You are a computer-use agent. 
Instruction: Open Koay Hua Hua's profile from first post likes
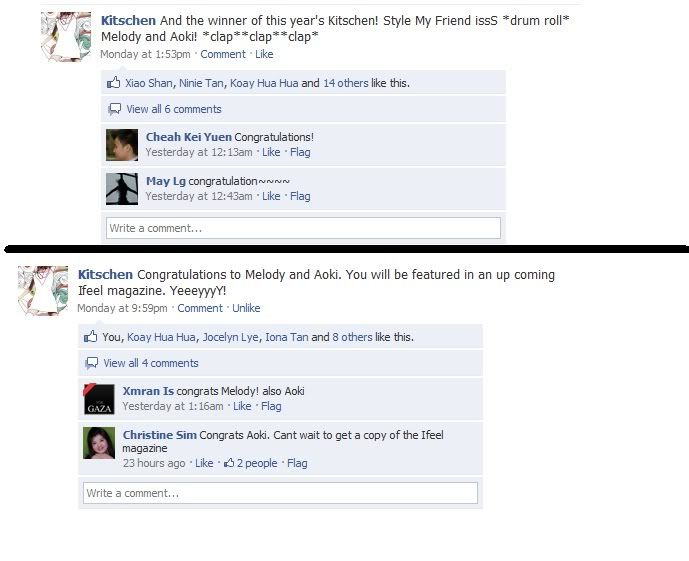click(x=264, y=83)
